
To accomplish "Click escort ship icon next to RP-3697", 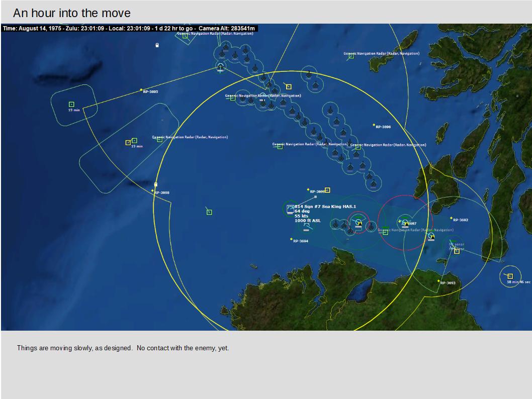I will coord(405,223).
